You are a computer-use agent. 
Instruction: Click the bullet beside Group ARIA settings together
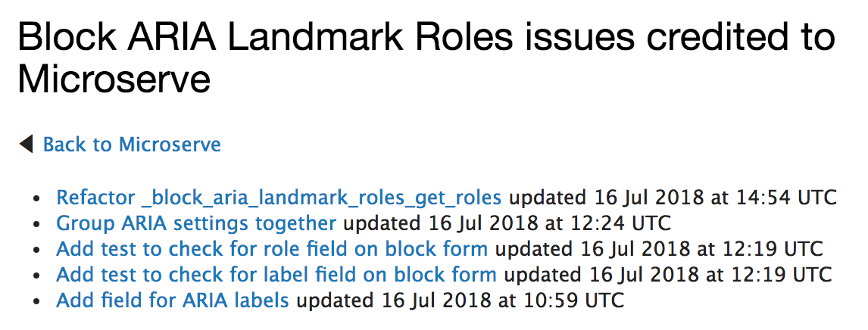[35, 224]
